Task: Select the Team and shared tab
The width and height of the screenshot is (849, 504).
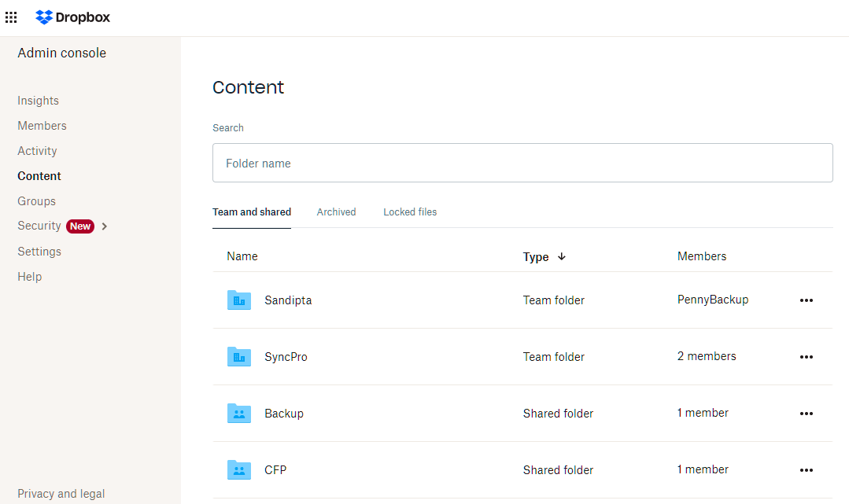Action: [252, 212]
